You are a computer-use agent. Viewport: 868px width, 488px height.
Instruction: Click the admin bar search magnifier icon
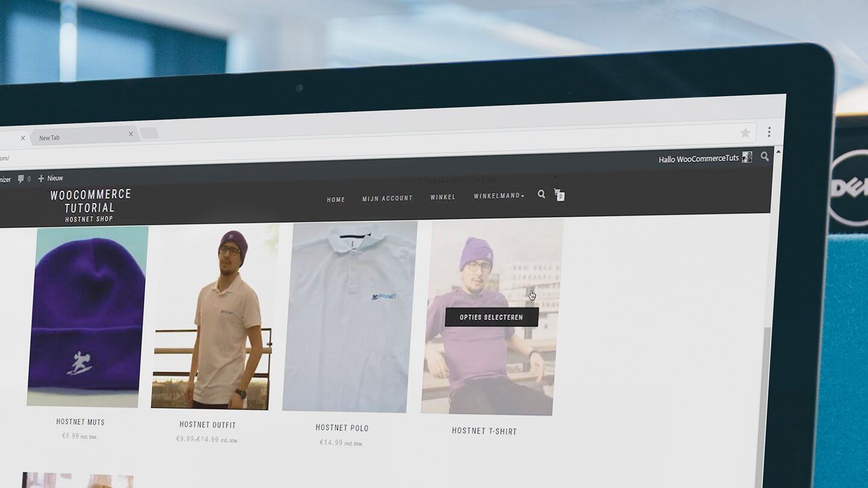click(x=764, y=156)
